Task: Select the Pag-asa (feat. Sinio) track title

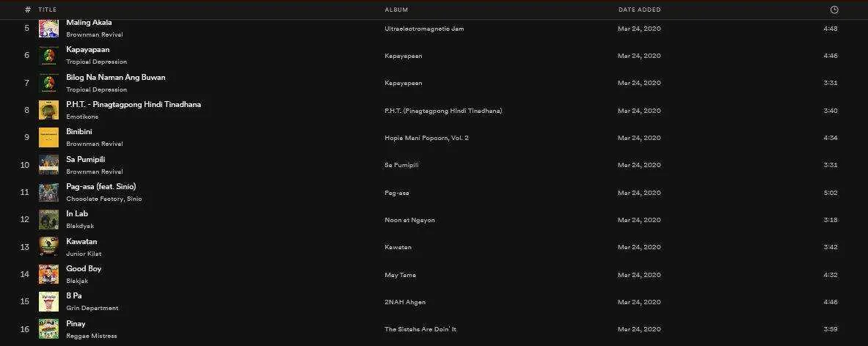Action: tap(101, 186)
